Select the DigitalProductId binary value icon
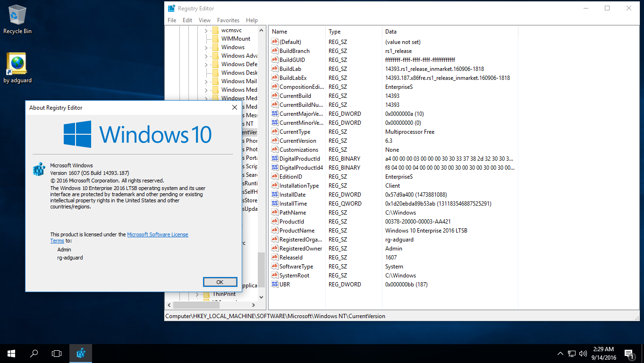 [x=275, y=159]
